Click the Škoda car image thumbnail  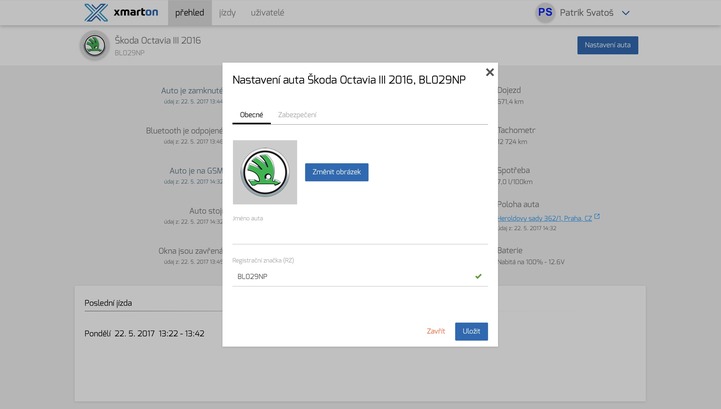tap(265, 172)
